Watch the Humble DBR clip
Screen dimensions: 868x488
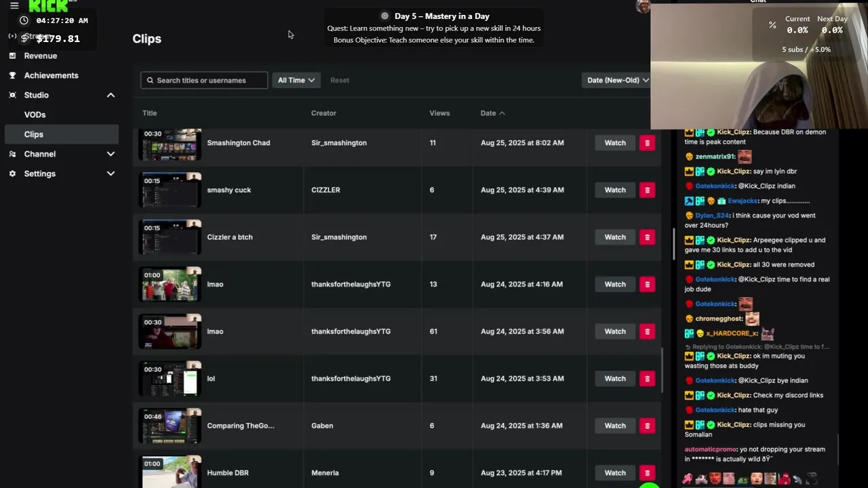point(615,473)
